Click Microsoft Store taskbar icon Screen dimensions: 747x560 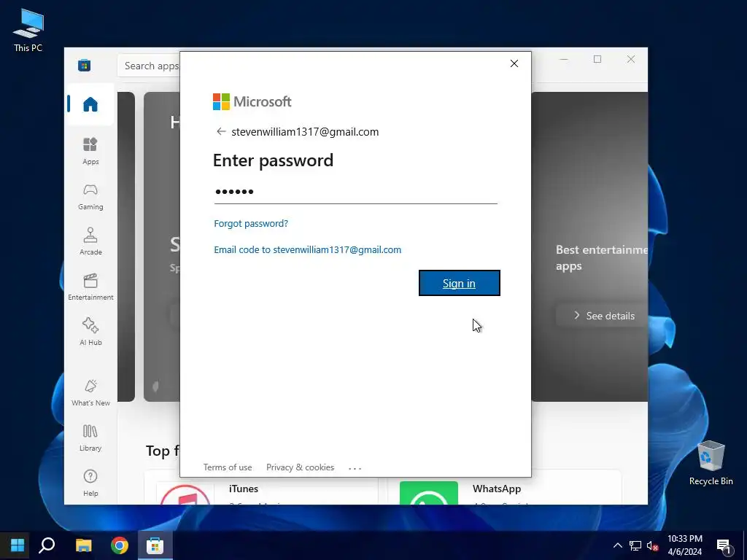(x=155, y=545)
